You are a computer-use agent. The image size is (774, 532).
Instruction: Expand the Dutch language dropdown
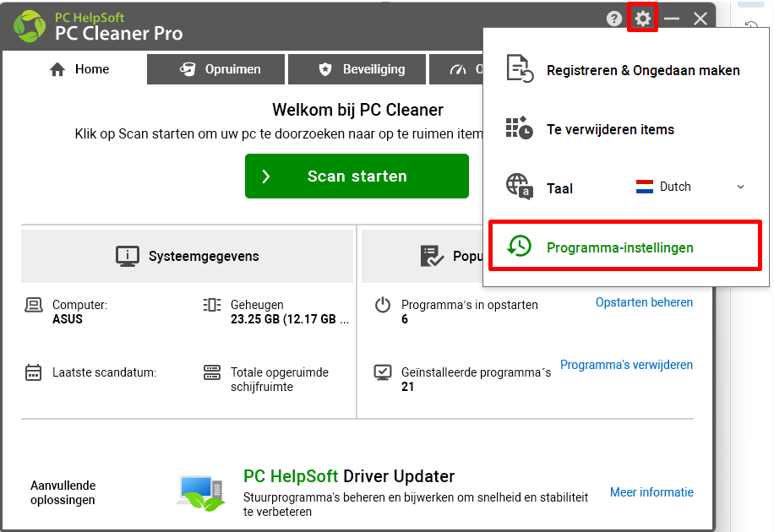690,187
